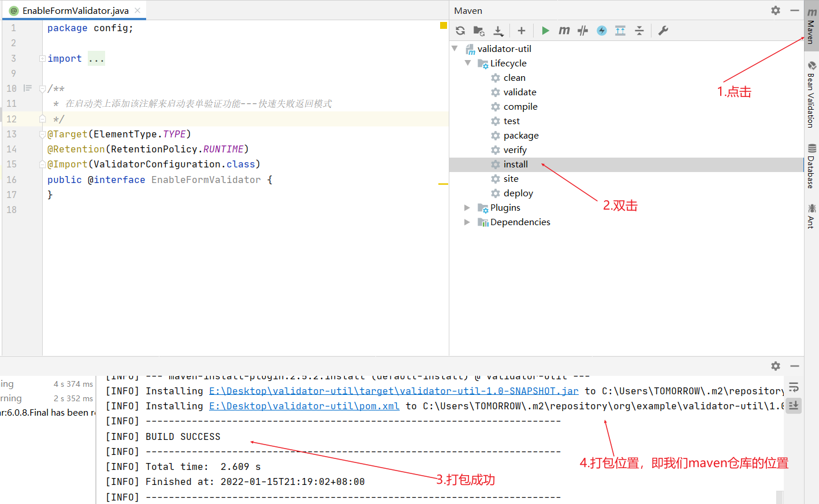Hide the Run output panel

(795, 366)
